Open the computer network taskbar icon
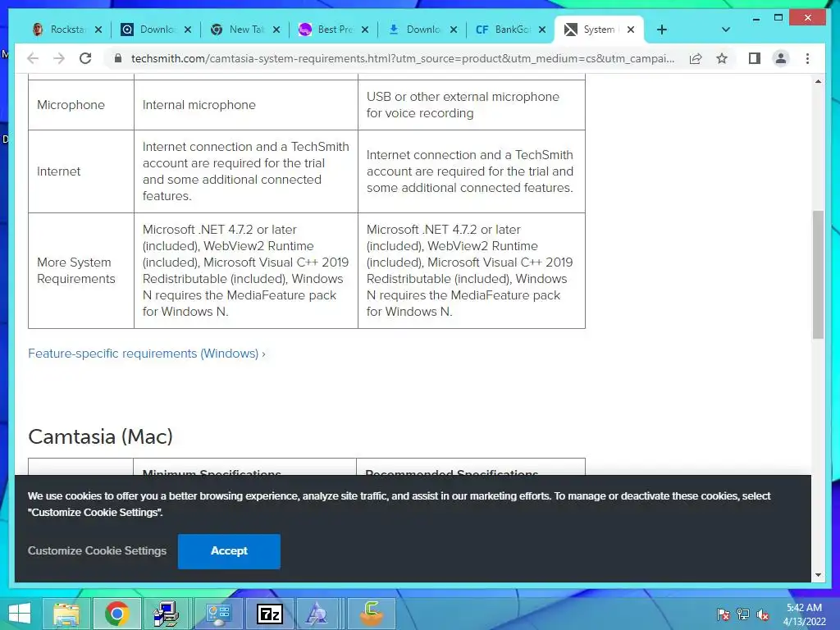The image size is (840, 630). pyautogui.click(x=167, y=614)
